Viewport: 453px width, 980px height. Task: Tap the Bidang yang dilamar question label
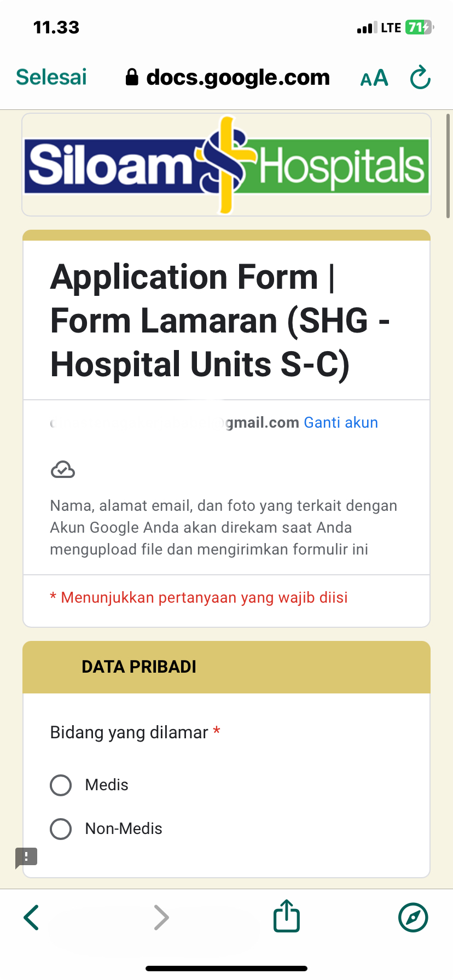point(129,732)
